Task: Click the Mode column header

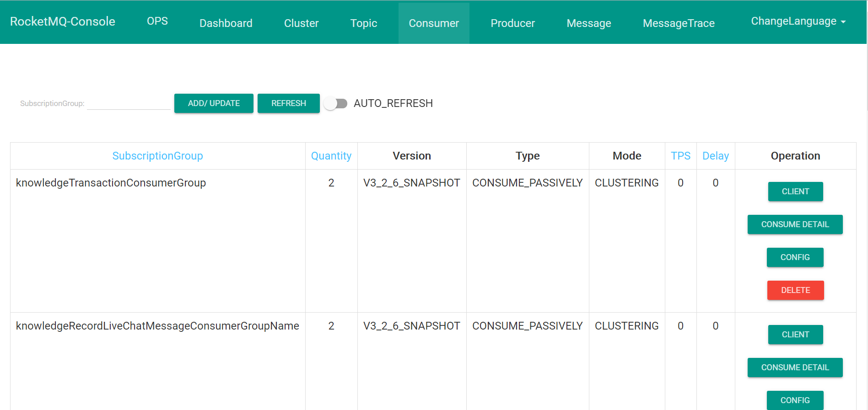Action: (x=627, y=156)
